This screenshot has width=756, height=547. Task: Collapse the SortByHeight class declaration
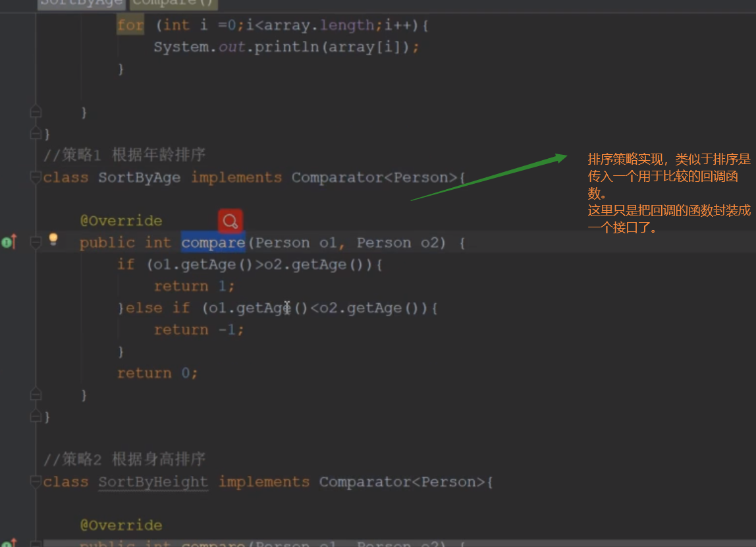(x=36, y=482)
